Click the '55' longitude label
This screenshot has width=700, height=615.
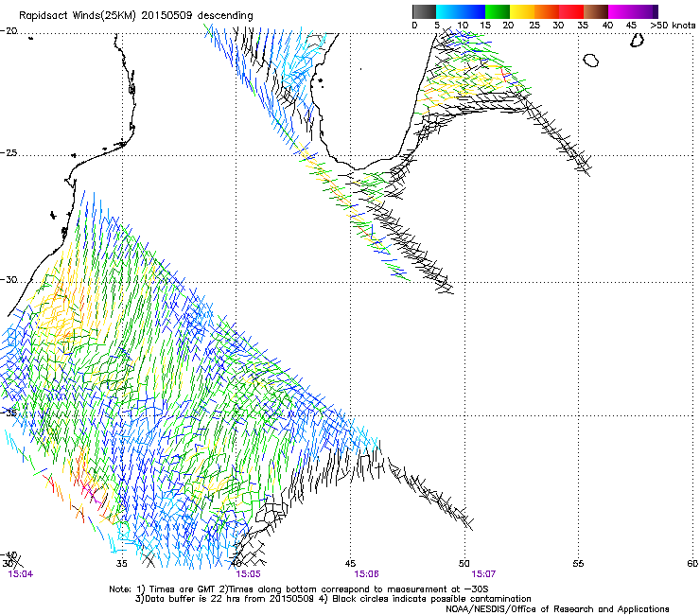pos(578,564)
